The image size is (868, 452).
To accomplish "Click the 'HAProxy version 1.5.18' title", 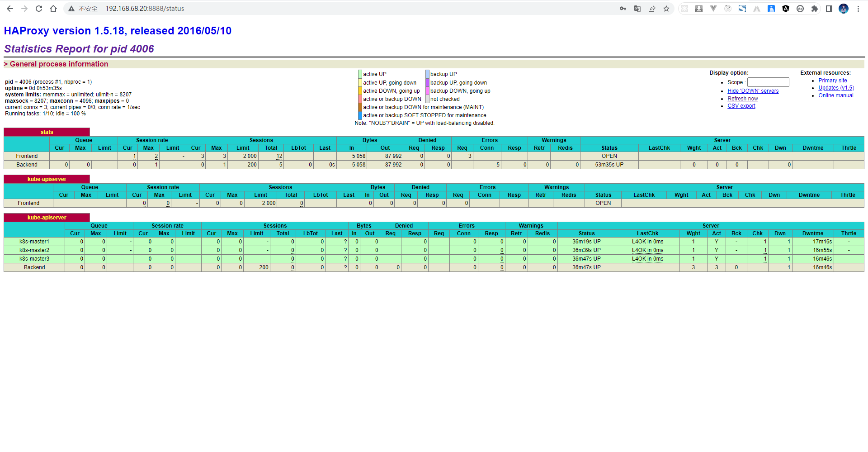I will click(x=118, y=31).
